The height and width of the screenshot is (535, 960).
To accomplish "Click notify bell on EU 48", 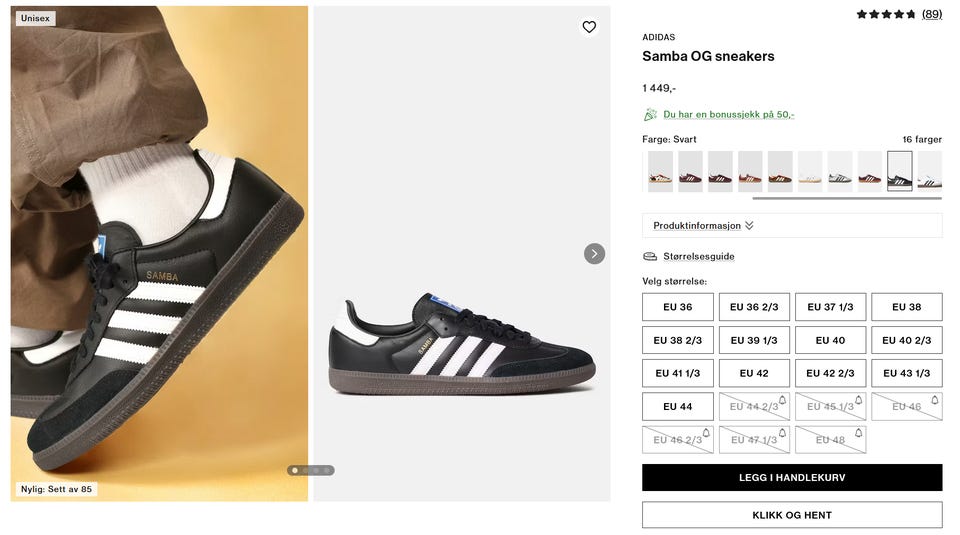I will (858, 433).
